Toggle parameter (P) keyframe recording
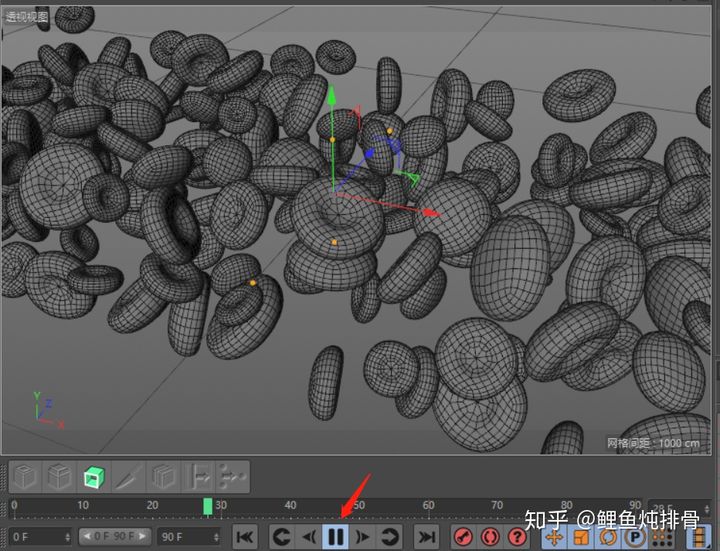Image resolution: width=720 pixels, height=551 pixels. point(635,537)
